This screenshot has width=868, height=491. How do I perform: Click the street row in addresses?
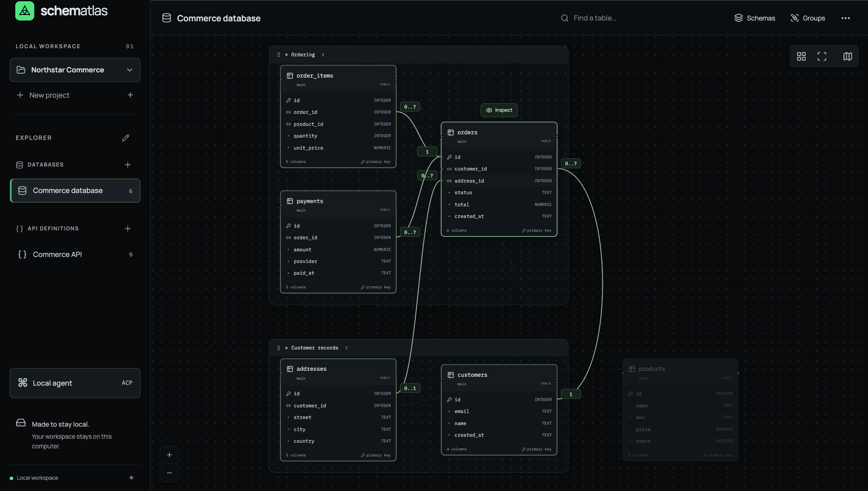(338, 417)
